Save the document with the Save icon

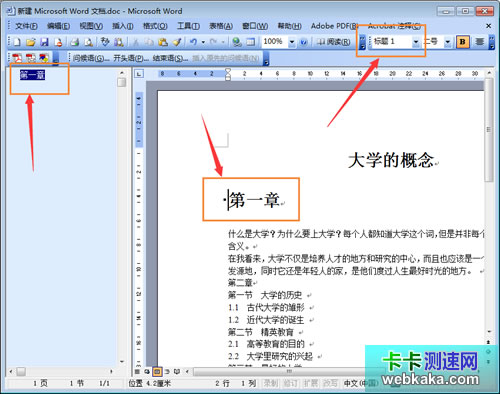(44, 42)
